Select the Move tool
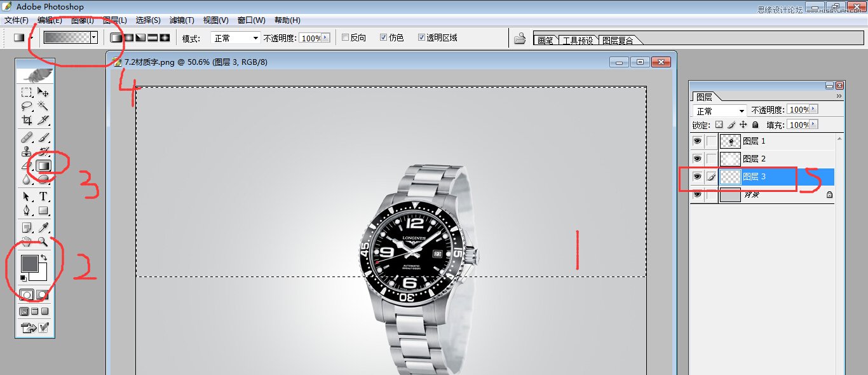Image resolution: width=868 pixels, height=375 pixels. pos(43,93)
